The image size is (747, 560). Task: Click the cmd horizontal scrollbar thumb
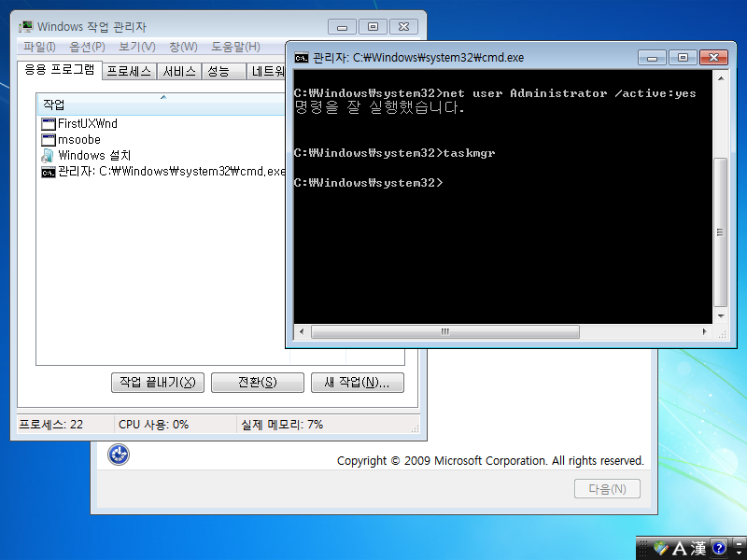[445, 332]
